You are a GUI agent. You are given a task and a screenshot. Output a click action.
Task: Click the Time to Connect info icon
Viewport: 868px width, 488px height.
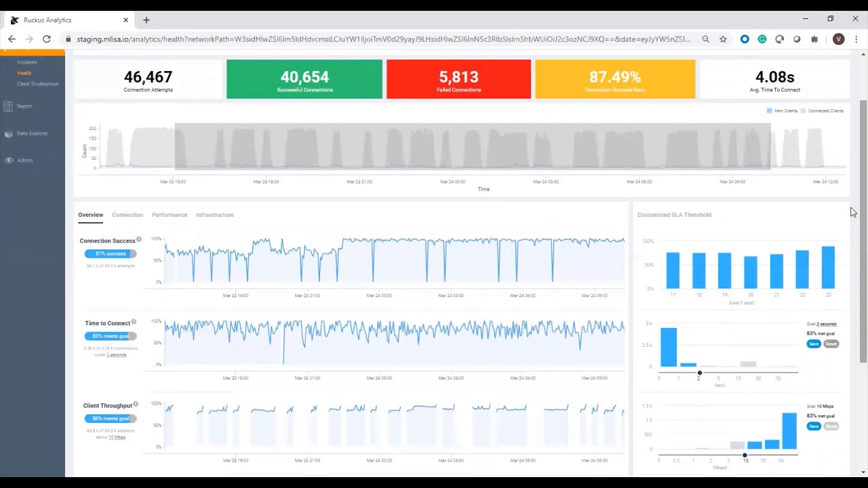[x=134, y=321]
